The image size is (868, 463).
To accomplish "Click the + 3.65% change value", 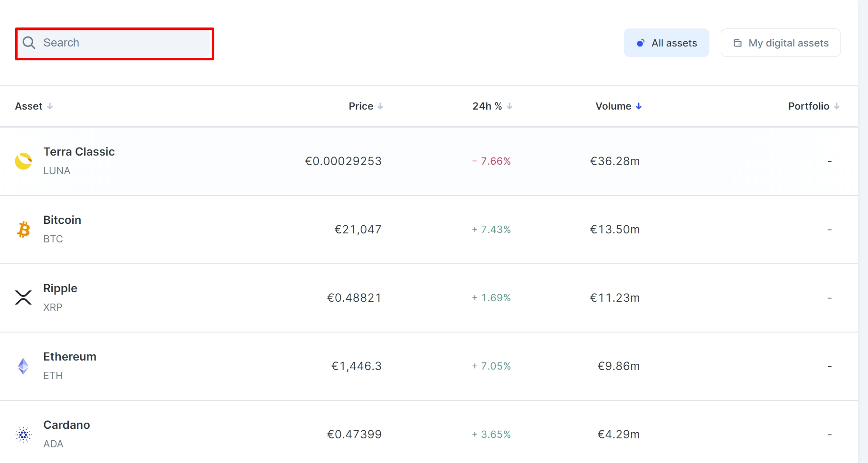I will [x=491, y=435].
